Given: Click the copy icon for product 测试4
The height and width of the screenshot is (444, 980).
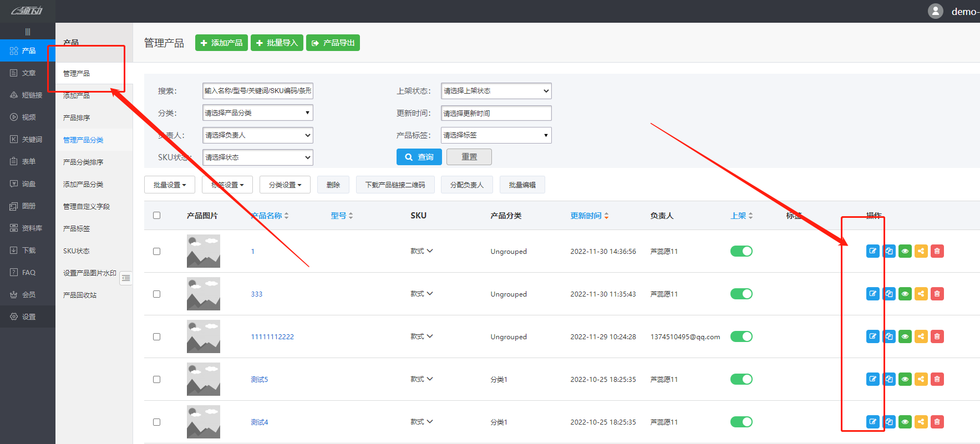Looking at the screenshot, I should (889, 422).
